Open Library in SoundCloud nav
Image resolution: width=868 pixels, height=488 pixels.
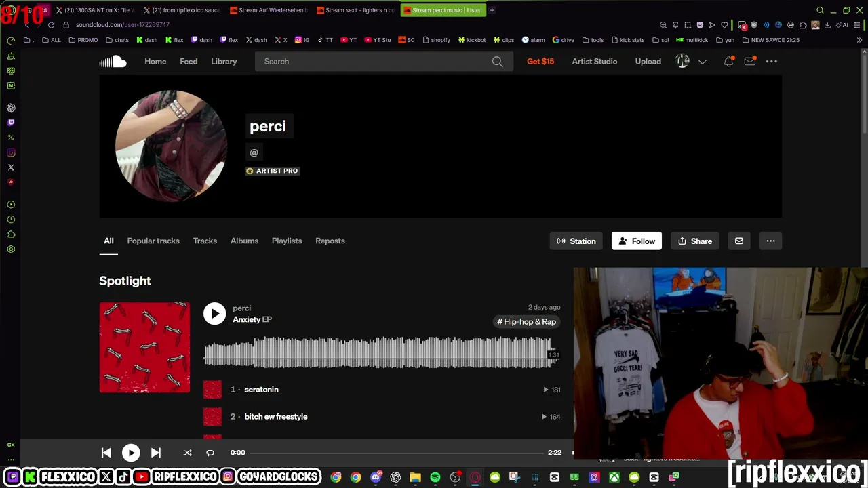224,62
